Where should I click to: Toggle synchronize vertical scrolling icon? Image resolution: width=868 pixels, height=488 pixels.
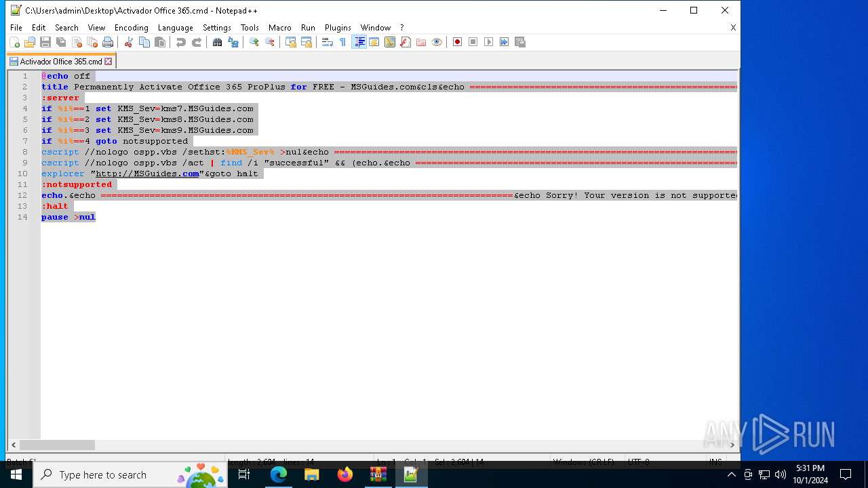click(x=291, y=42)
